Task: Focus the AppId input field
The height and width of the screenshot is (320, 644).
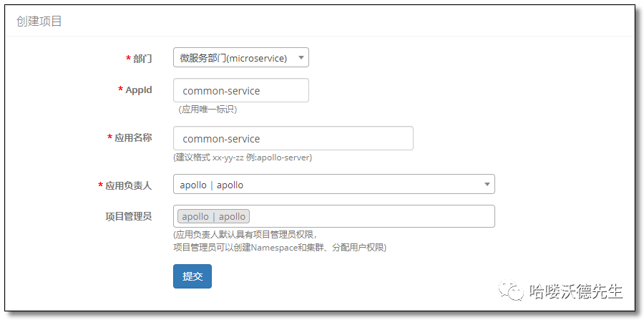Action: [240, 91]
